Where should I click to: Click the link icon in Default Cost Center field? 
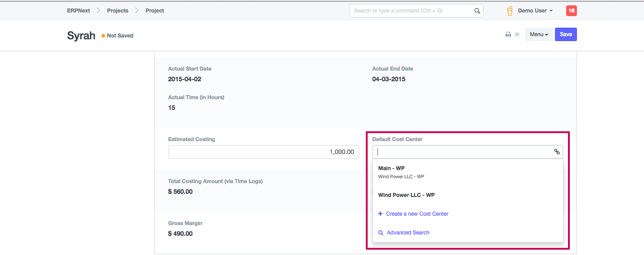point(557,152)
